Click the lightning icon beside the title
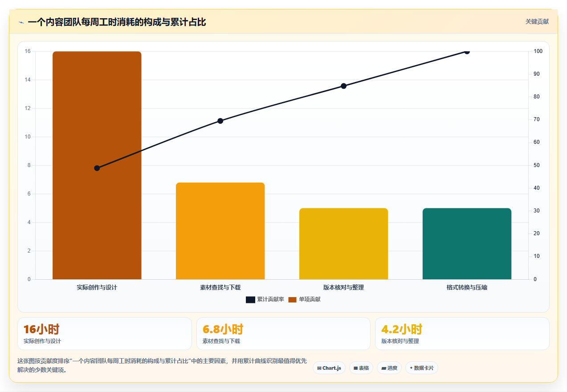567x392 pixels. coord(21,22)
